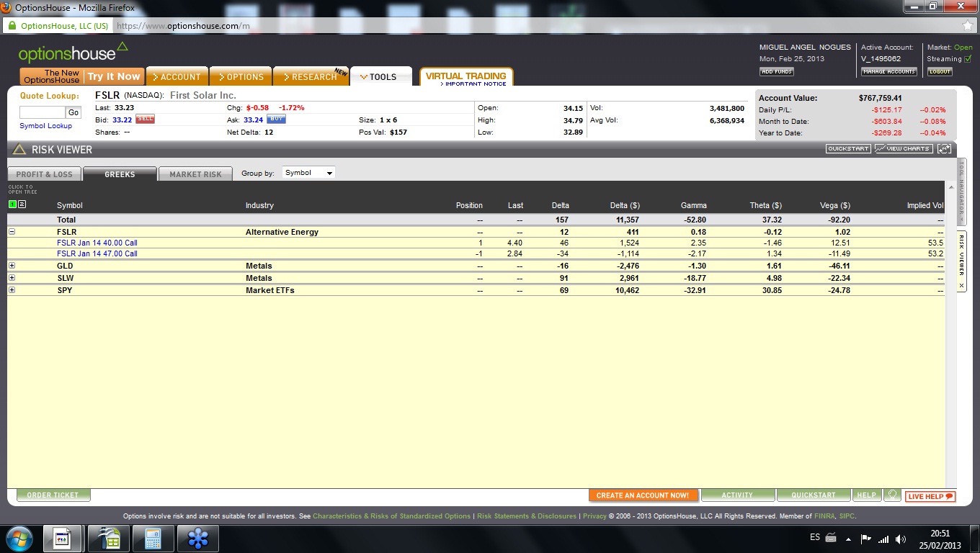Viewport: 980px width, 553px height.
Task: Click the SIPC footer link
Action: 845,516
